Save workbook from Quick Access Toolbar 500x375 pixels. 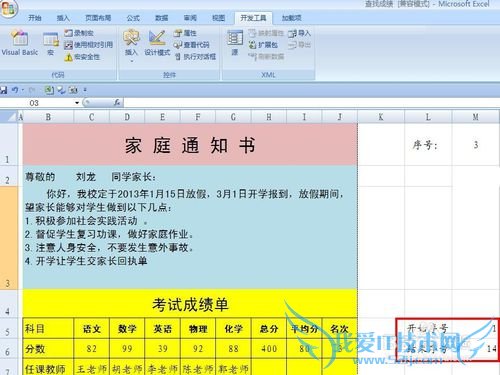(x=3, y=90)
